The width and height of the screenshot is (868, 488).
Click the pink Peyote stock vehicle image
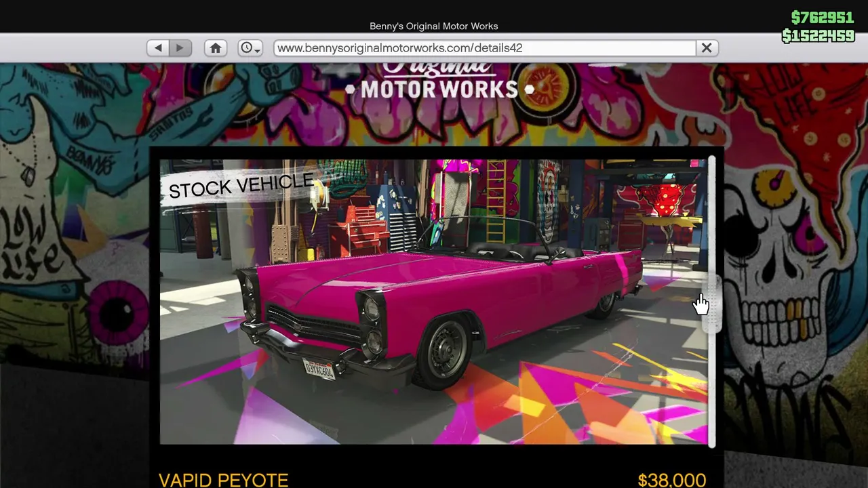coord(433,302)
